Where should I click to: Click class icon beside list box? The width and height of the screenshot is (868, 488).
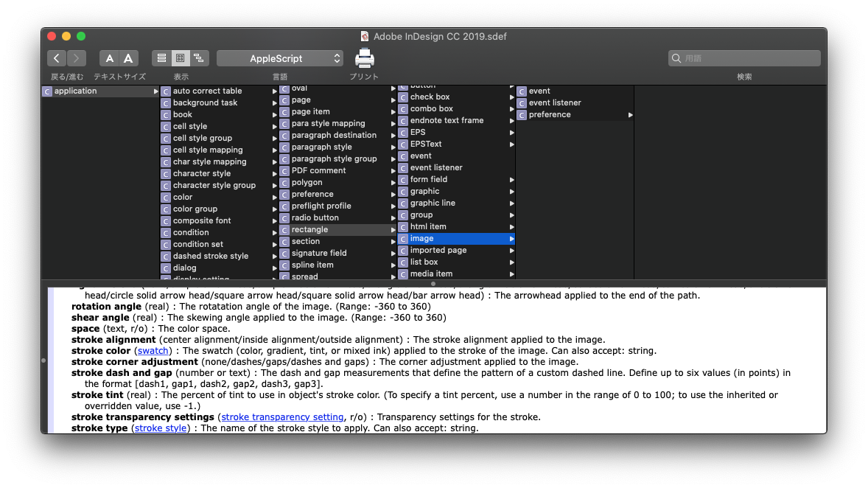(403, 262)
